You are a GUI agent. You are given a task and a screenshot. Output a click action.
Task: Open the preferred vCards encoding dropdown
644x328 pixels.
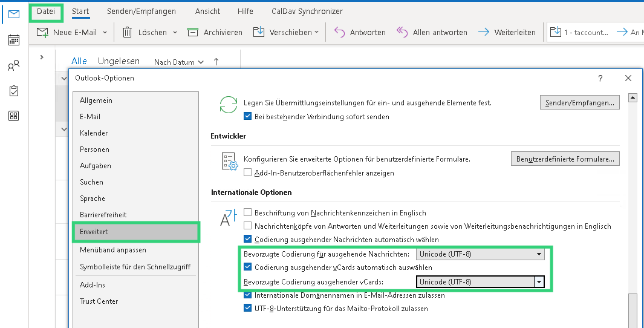(x=538, y=282)
